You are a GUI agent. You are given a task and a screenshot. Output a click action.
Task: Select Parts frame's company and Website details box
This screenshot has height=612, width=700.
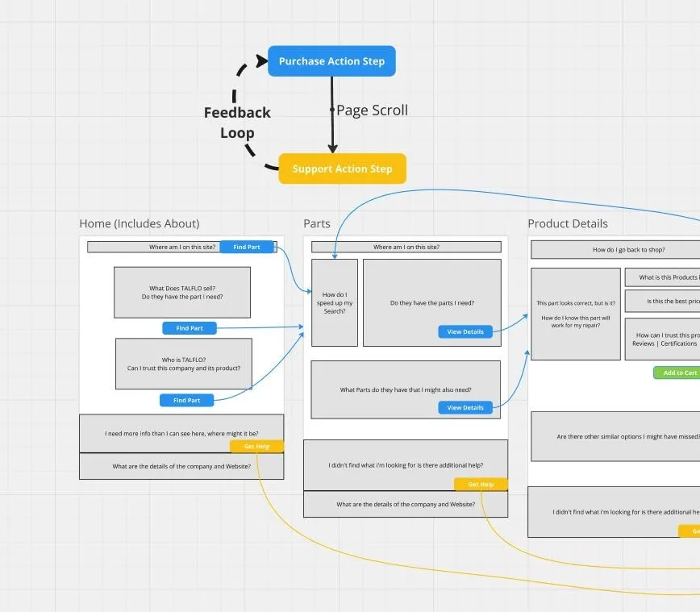(406, 505)
